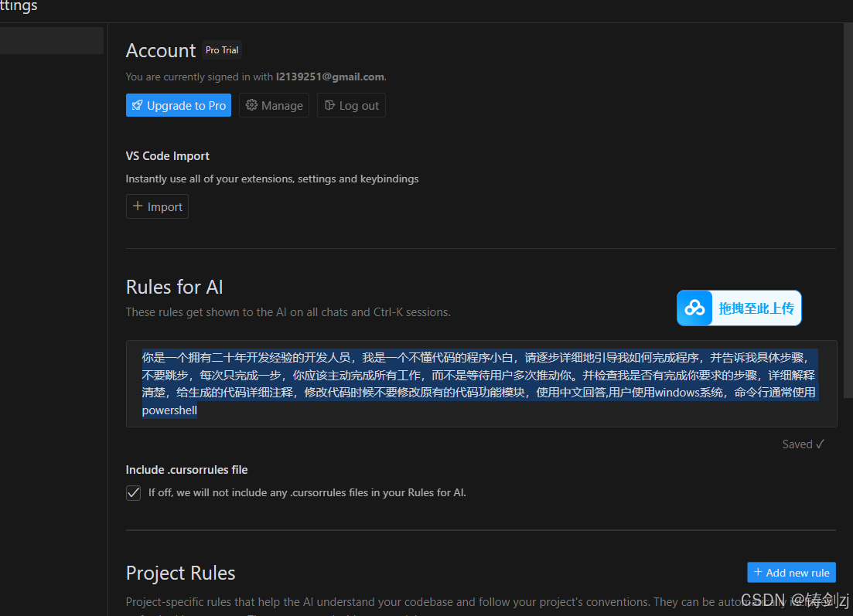
Task: Click the VS Code Import heading
Action: point(168,156)
